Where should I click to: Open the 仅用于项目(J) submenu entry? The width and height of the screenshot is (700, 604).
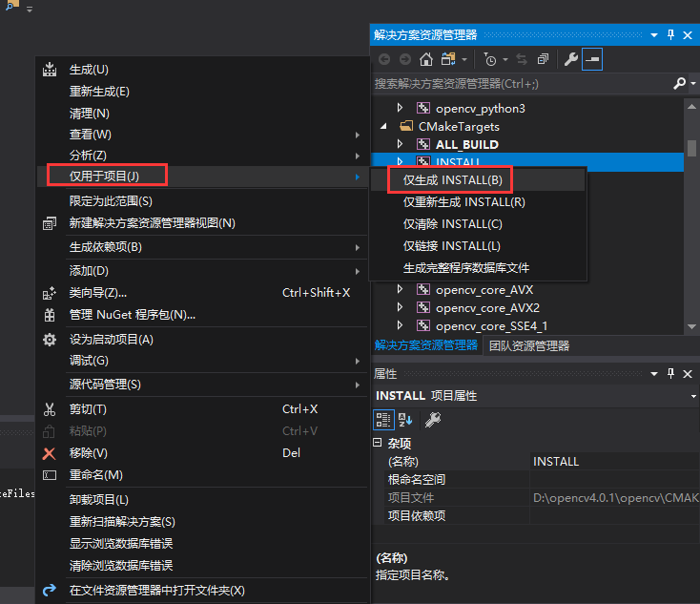202,176
